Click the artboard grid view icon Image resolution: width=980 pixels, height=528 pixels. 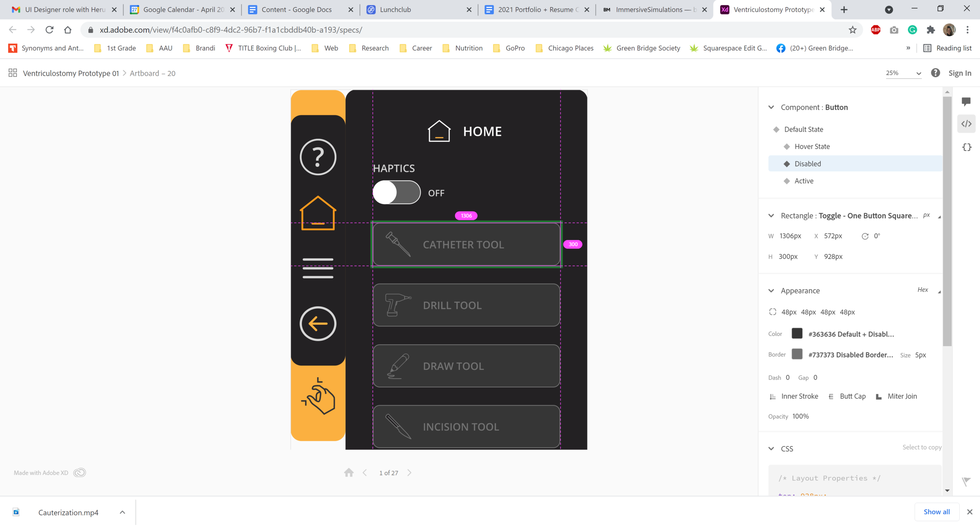click(13, 73)
